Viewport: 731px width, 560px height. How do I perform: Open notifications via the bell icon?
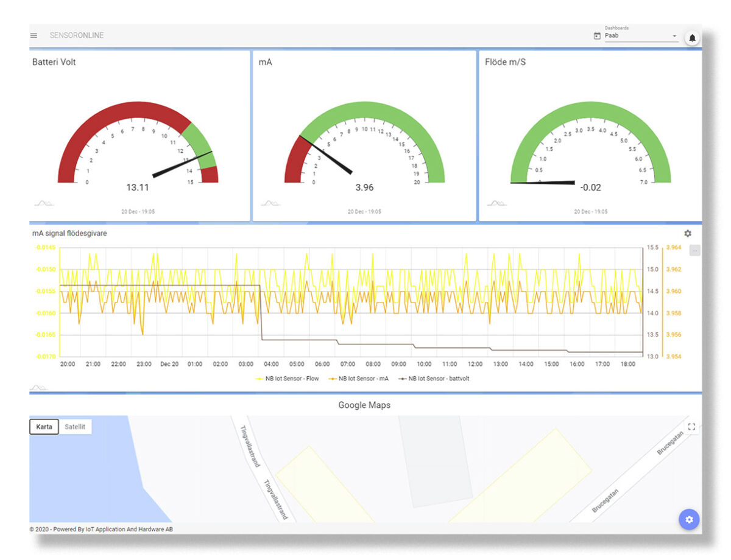[692, 37]
